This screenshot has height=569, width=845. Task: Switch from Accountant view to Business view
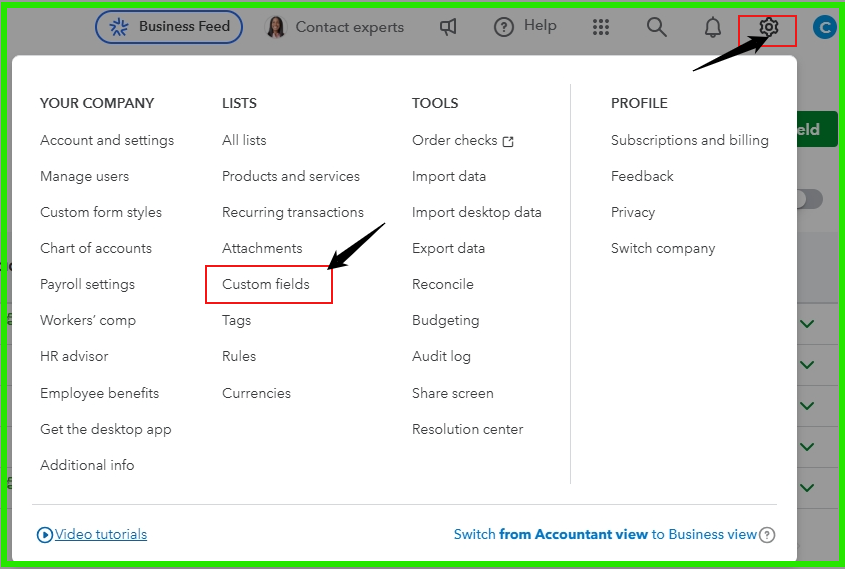(604, 535)
